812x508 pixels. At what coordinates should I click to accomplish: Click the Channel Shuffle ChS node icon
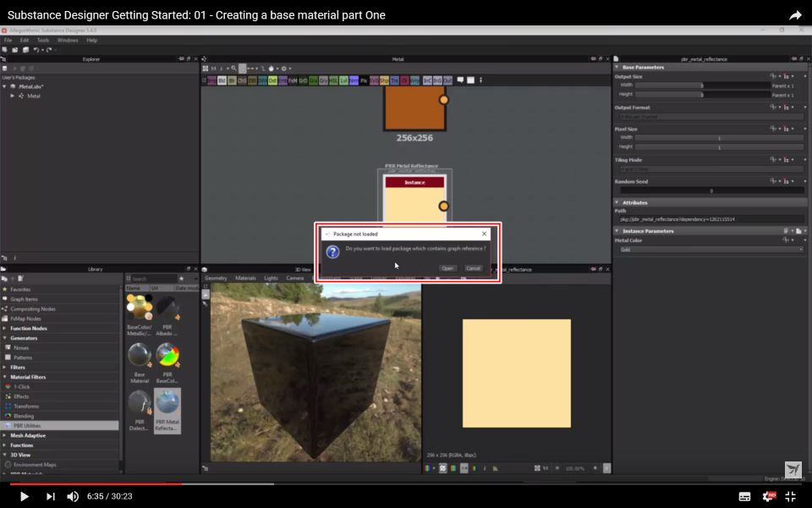point(242,81)
